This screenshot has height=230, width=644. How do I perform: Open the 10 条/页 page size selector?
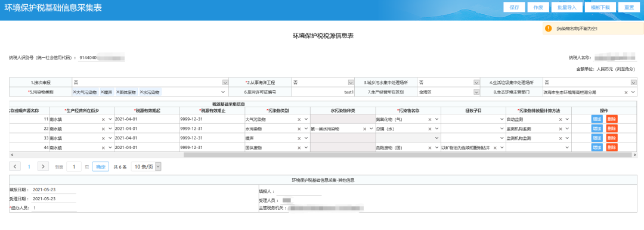(146, 166)
